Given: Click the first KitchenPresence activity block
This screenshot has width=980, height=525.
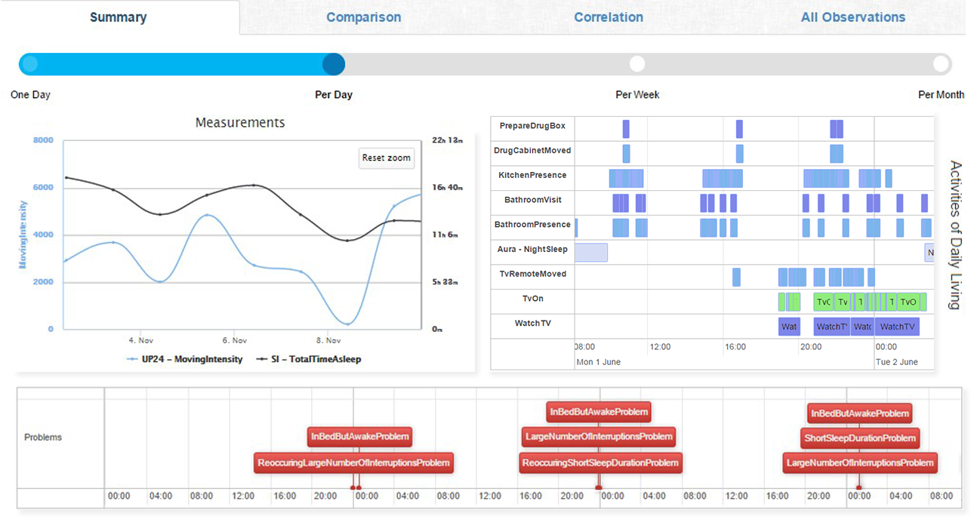Looking at the screenshot, I should [x=626, y=179].
